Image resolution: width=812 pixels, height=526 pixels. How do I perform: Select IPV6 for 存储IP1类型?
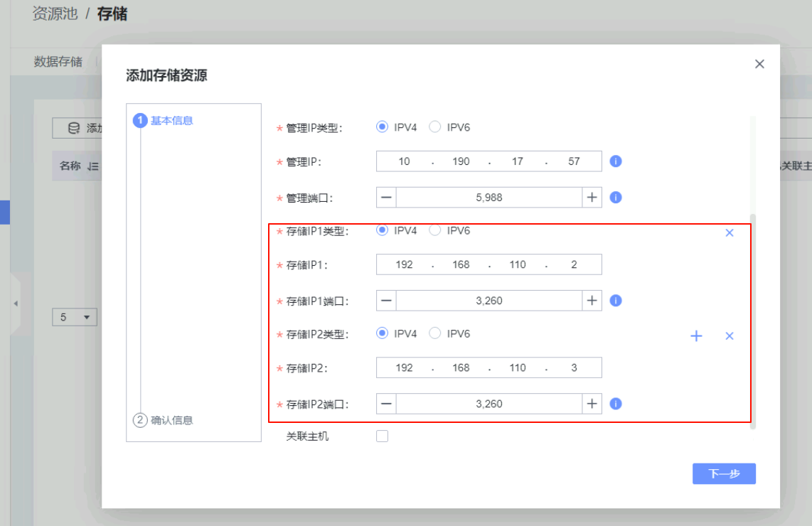tap(435, 230)
